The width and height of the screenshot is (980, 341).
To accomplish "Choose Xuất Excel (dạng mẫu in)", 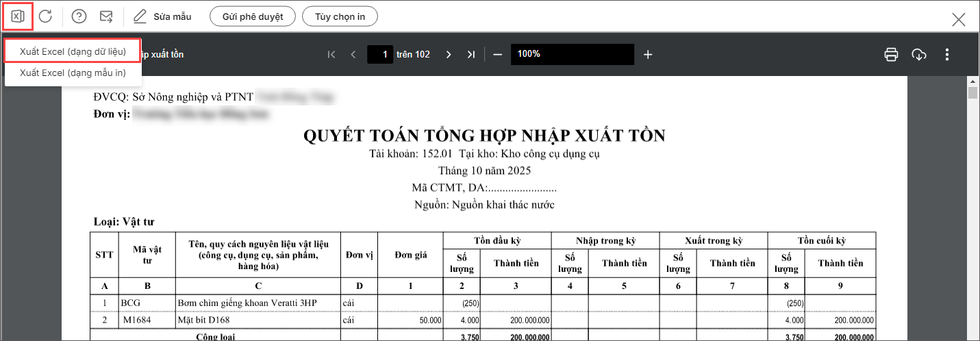I will [x=73, y=73].
